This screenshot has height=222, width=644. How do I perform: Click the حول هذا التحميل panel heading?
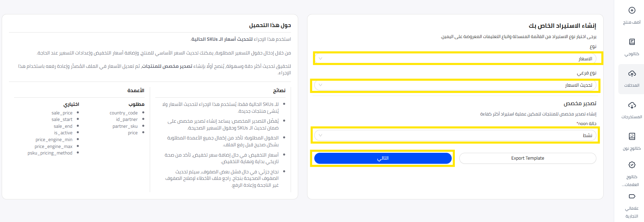(x=270, y=25)
